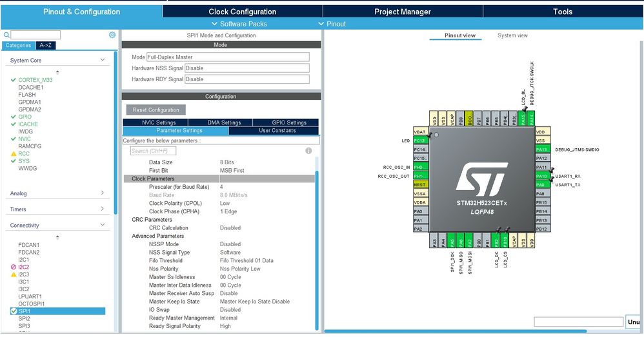The height and width of the screenshot is (337, 644).
Task: Select ICACHE in System Core list
Action: 28,124
